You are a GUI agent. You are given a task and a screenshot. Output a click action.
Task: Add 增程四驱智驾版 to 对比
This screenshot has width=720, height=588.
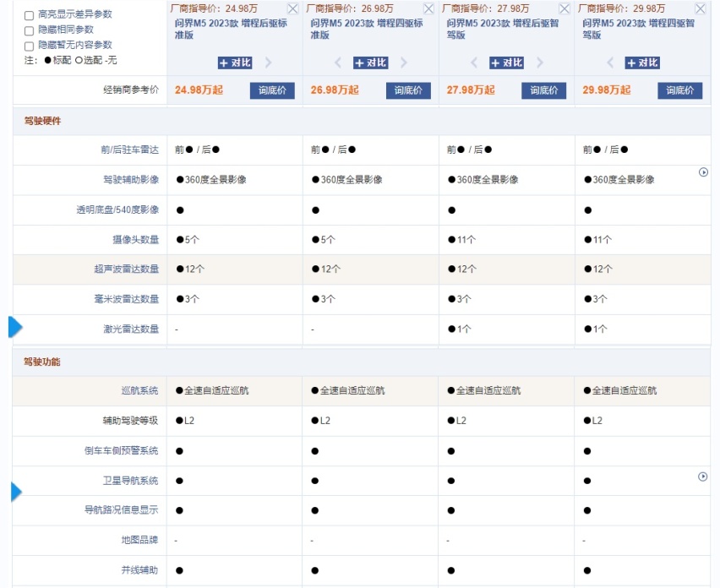pos(642,63)
